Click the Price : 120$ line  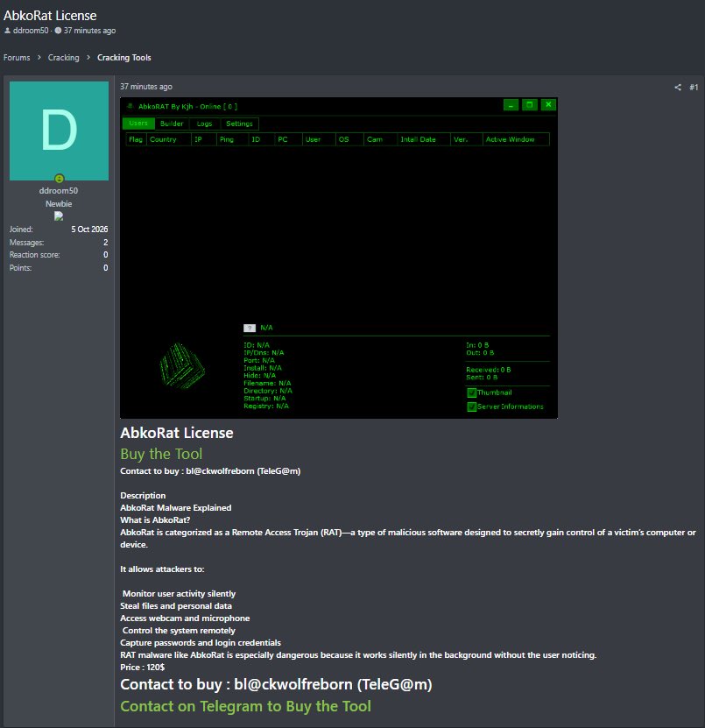[143, 668]
